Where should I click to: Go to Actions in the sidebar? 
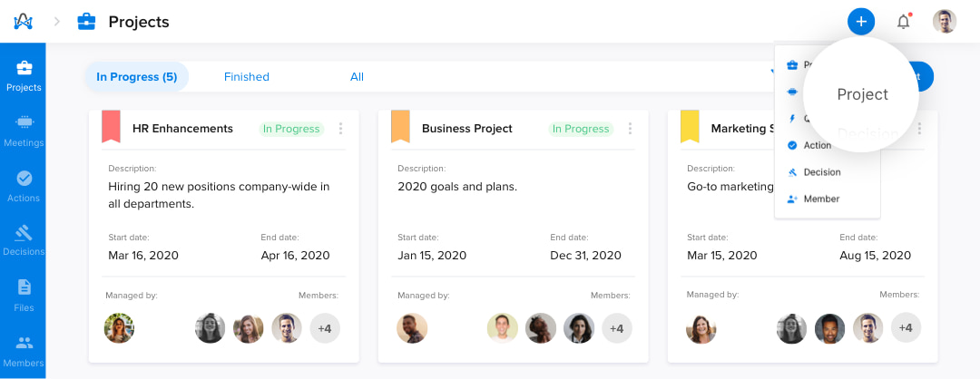coord(23,186)
